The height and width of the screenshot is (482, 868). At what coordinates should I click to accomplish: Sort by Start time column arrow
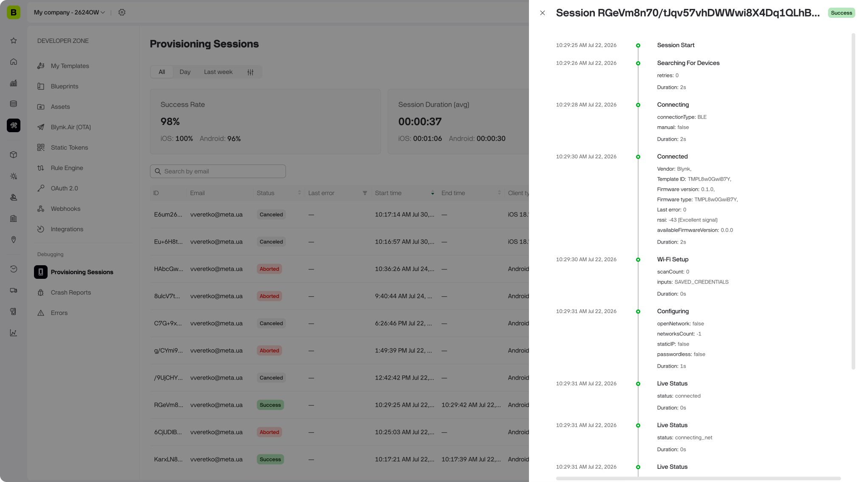tap(433, 193)
